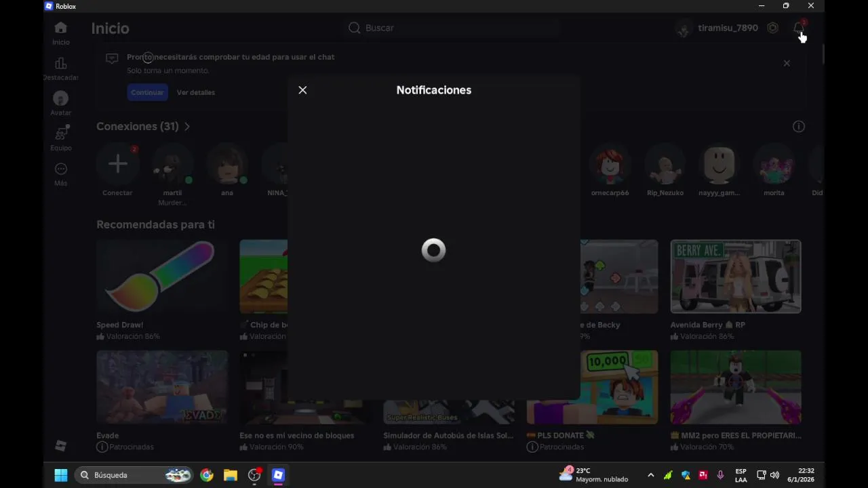The width and height of the screenshot is (868, 488).
Task: Show hidden tray icons chevron
Action: tap(651, 475)
